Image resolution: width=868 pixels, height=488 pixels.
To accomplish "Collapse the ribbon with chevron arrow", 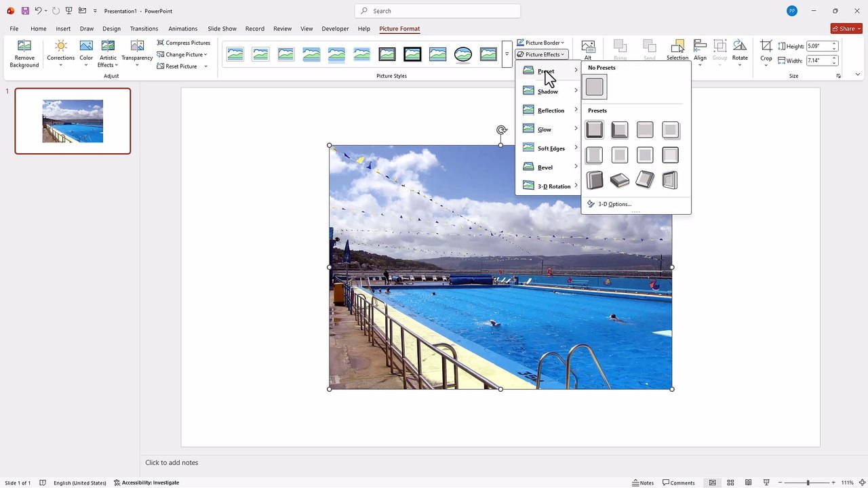I will coord(857,75).
